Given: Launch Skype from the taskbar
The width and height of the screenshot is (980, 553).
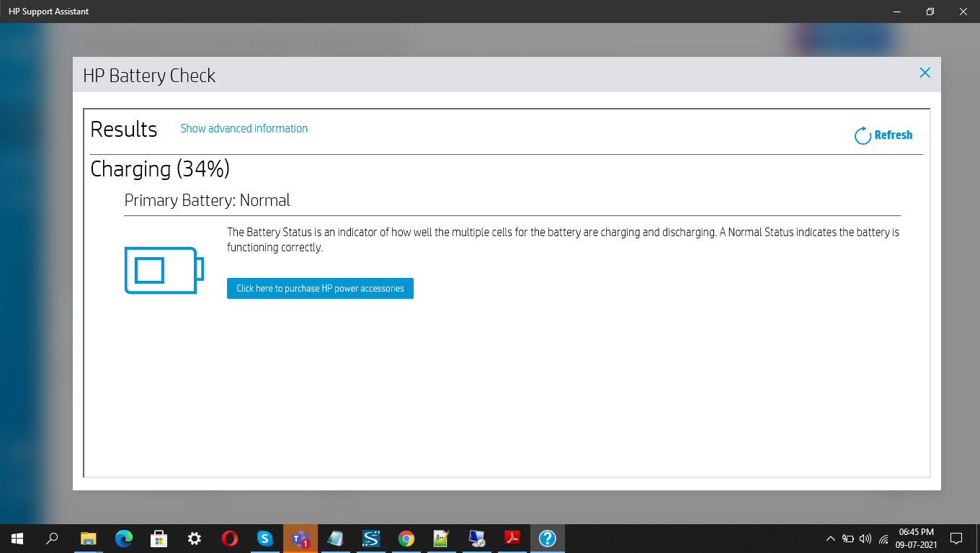Looking at the screenshot, I should coord(265,539).
